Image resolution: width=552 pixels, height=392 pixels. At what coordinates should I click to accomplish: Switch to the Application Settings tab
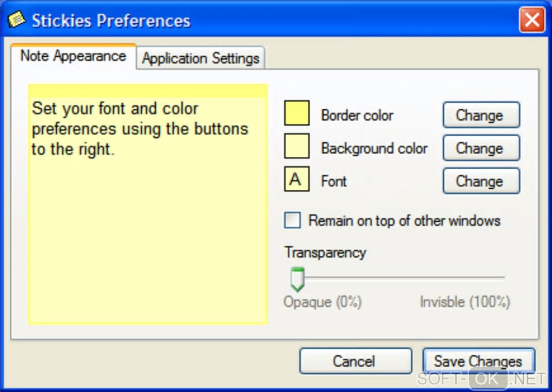pyautogui.click(x=201, y=58)
